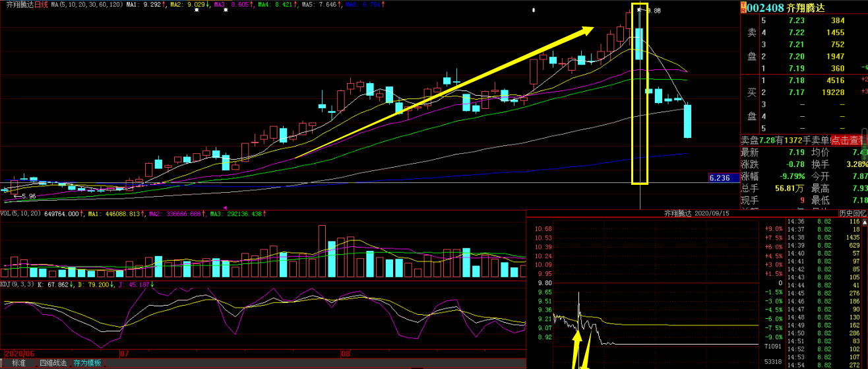Viewport: 868px width, 369px height.
Task: Open the 标准 template tab
Action: click(18, 363)
